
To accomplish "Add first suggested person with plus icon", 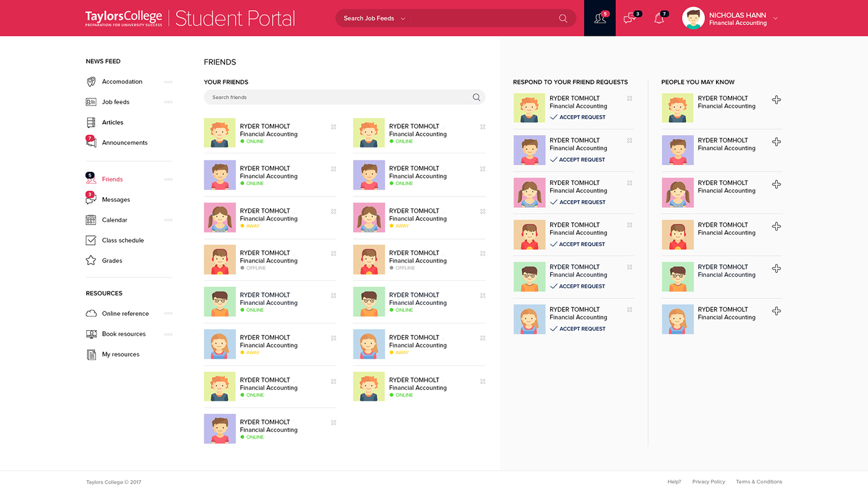I will (776, 100).
